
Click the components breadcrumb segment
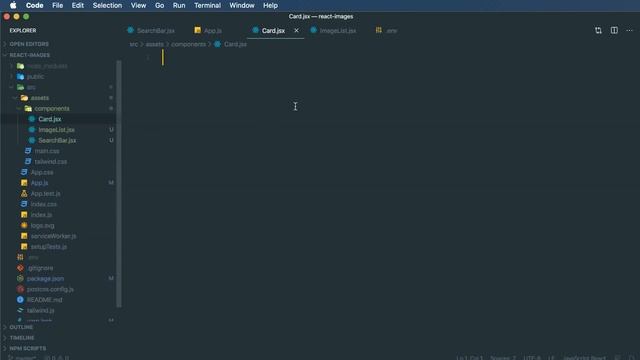(x=189, y=44)
